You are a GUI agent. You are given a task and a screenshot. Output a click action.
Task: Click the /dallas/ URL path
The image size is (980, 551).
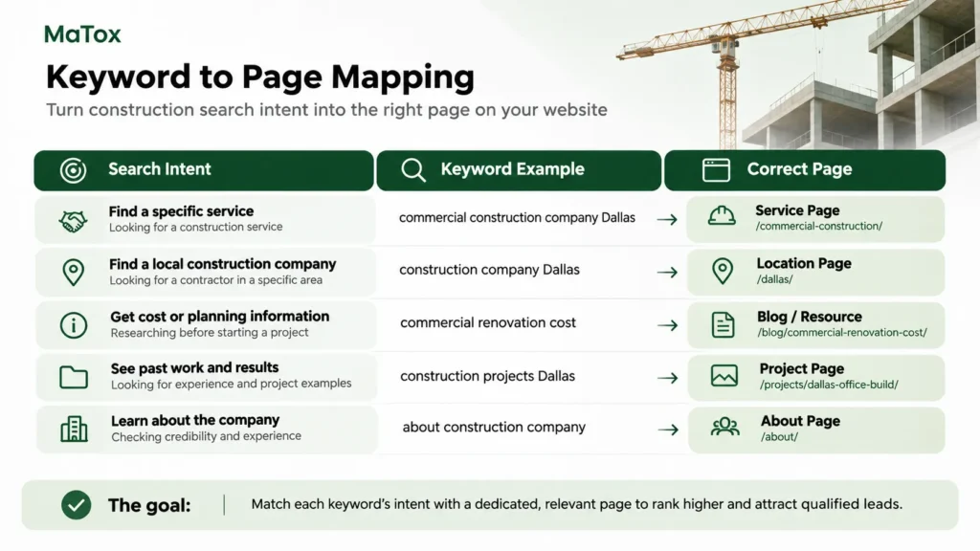[774, 279]
